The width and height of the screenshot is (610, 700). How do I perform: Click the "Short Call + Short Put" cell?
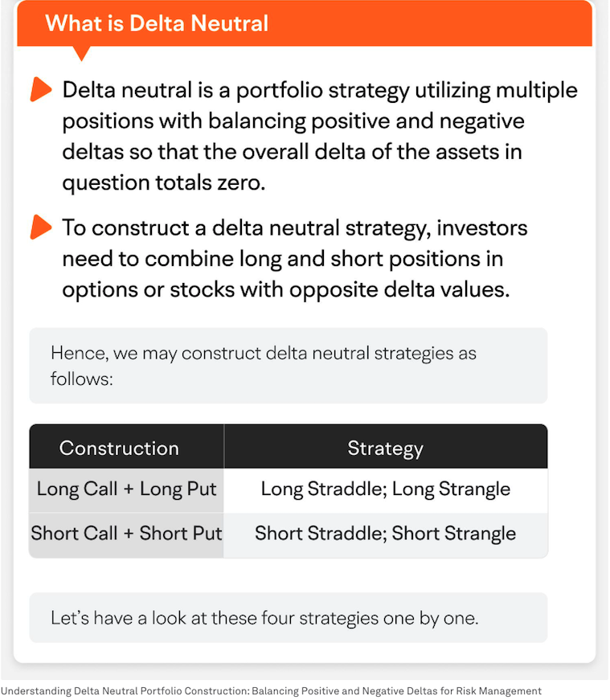(126, 534)
